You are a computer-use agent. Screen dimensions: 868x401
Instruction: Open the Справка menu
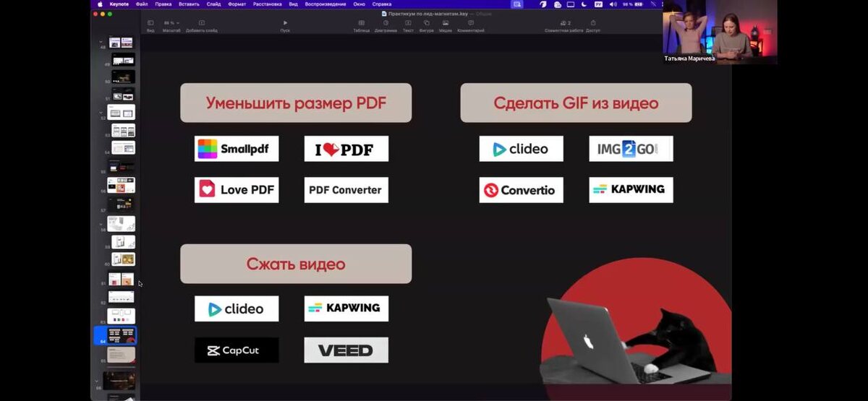[382, 4]
